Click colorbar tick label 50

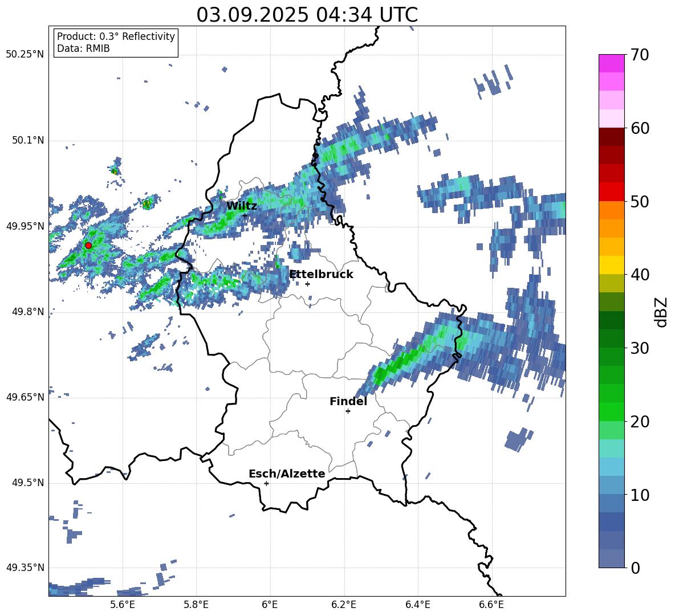tap(640, 202)
